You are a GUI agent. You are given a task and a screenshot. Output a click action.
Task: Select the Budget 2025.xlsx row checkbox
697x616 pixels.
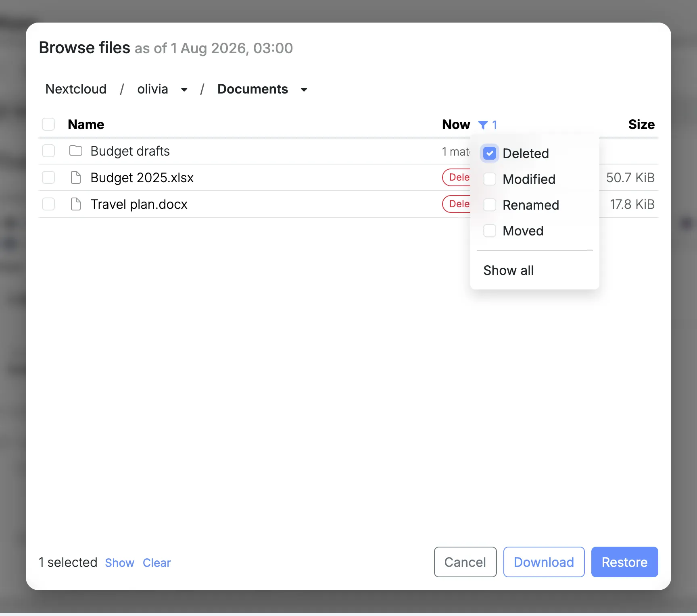point(48,177)
